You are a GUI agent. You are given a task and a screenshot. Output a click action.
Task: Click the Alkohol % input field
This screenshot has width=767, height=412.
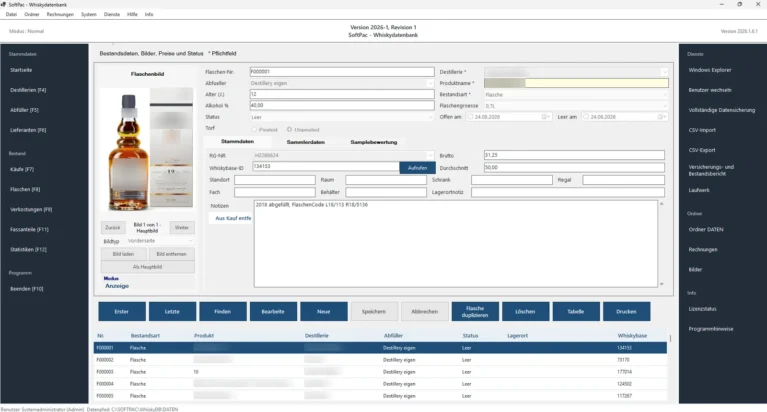click(342, 105)
